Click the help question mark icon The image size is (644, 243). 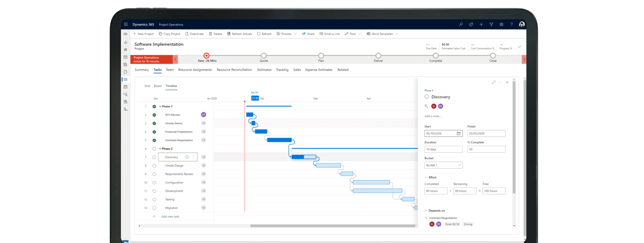click(x=511, y=24)
